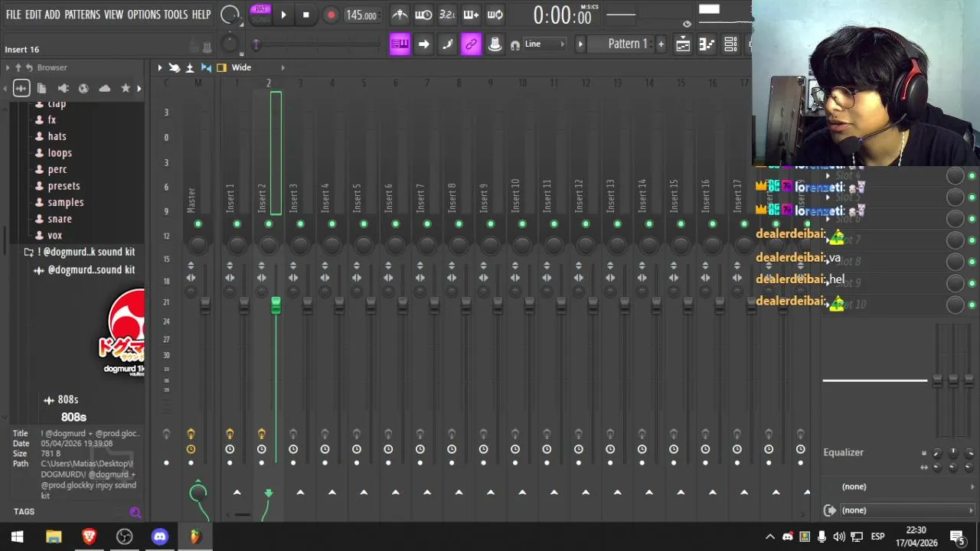This screenshot has height=551, width=980.
Task: Open the OPTIONS menu
Action: 143,15
